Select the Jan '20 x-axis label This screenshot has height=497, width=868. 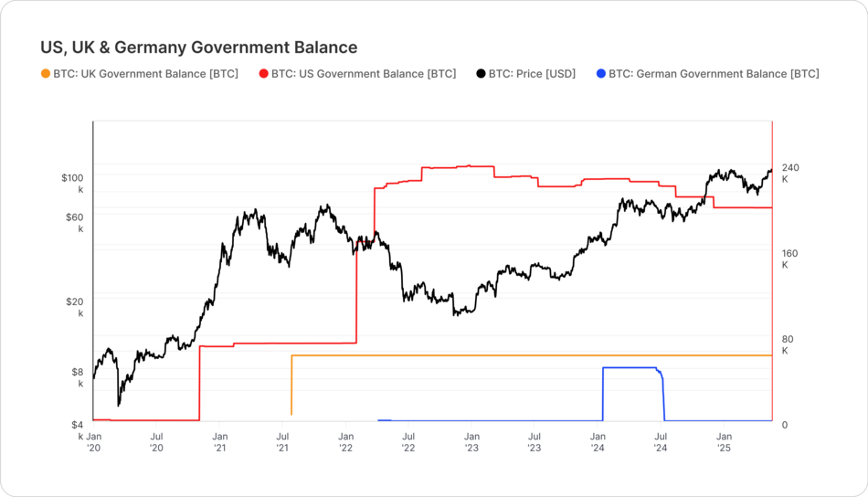click(x=93, y=441)
